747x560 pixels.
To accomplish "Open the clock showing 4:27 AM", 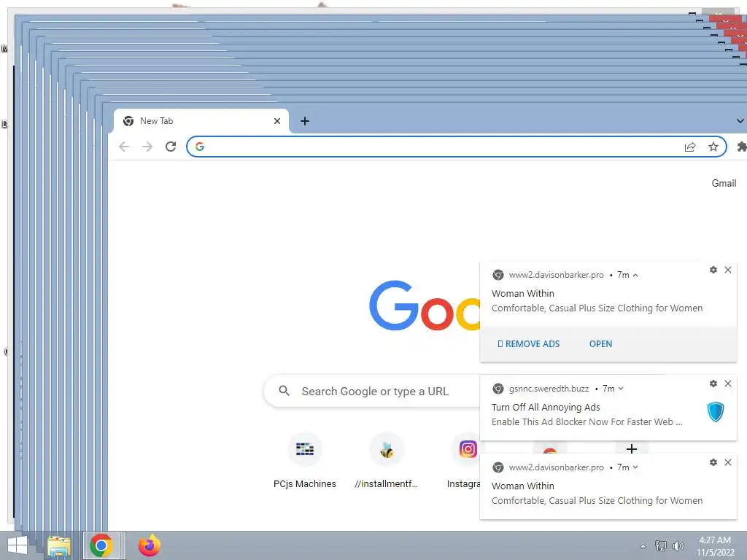I will 715,546.
